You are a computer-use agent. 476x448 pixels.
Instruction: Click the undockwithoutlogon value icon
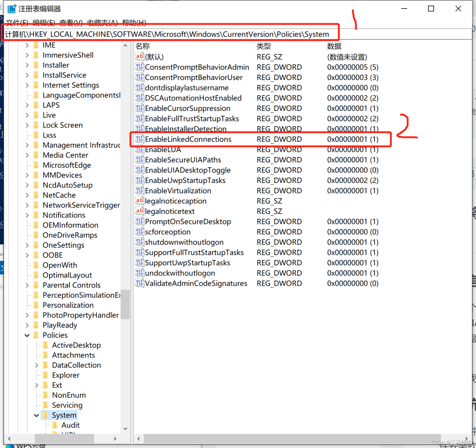139,273
